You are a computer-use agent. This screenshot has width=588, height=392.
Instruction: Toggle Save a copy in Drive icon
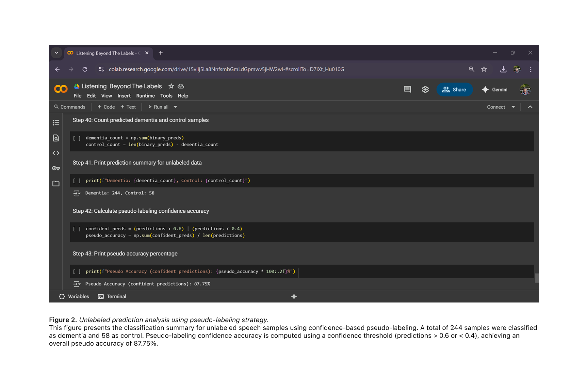click(x=181, y=86)
